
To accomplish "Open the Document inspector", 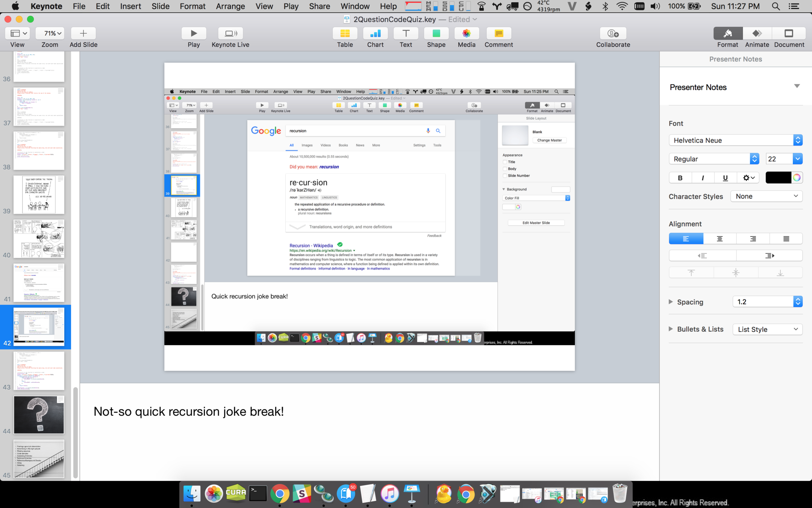I will coord(789,33).
